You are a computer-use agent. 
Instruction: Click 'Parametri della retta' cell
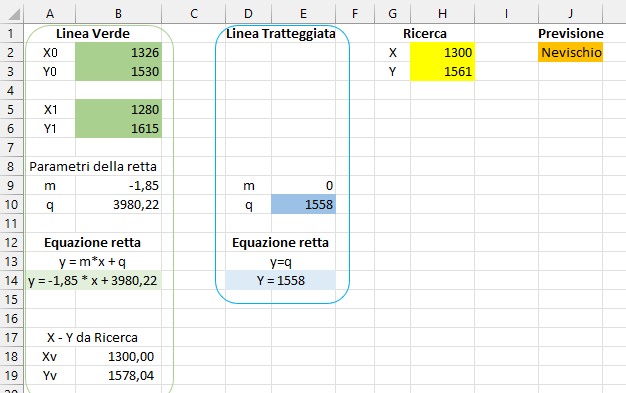pyautogui.click(x=93, y=166)
